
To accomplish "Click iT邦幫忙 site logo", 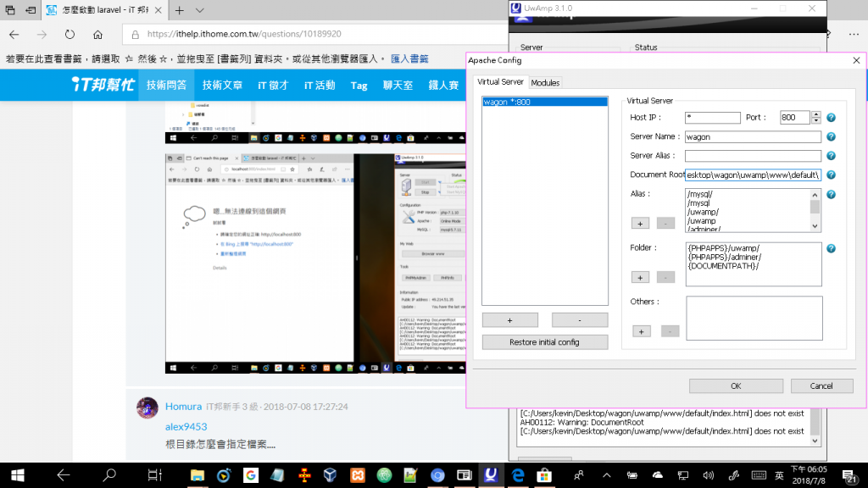I will tap(103, 85).
